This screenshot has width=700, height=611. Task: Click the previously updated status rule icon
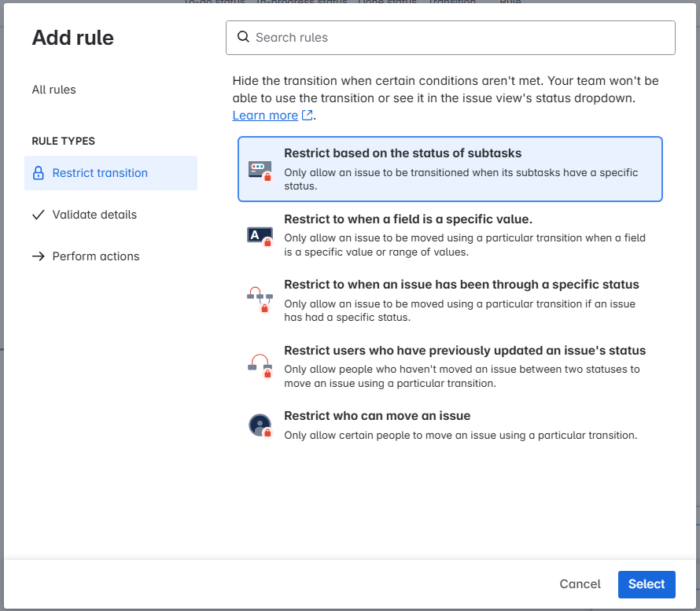[260, 366]
